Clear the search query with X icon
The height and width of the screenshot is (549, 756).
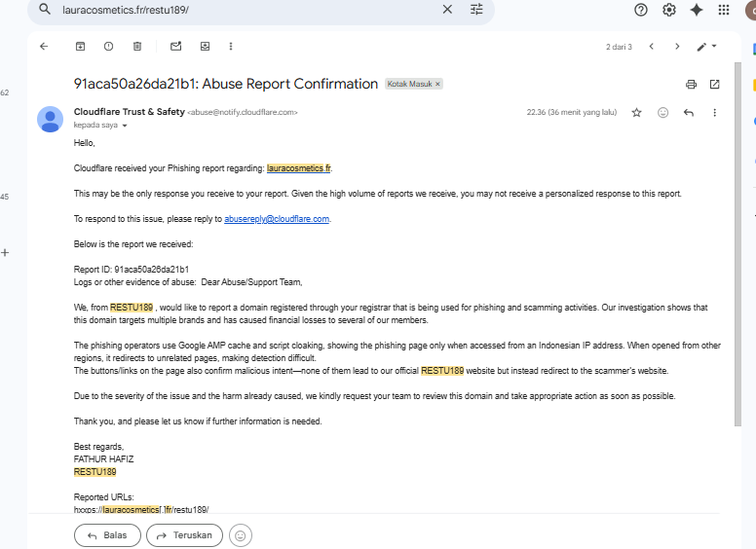click(447, 9)
